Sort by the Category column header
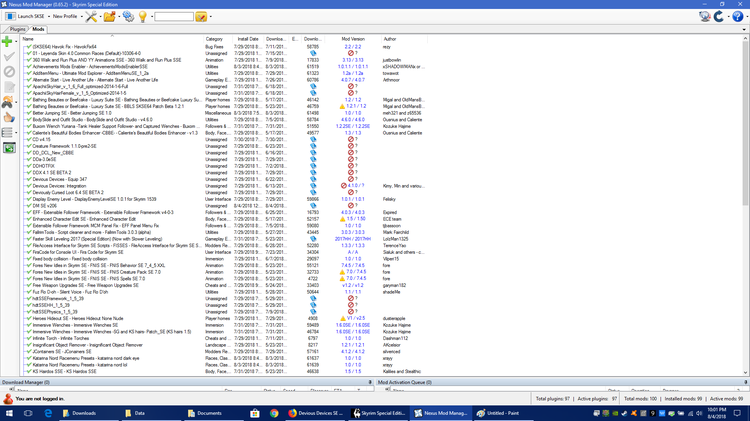The width and height of the screenshot is (750, 421). (x=218, y=39)
